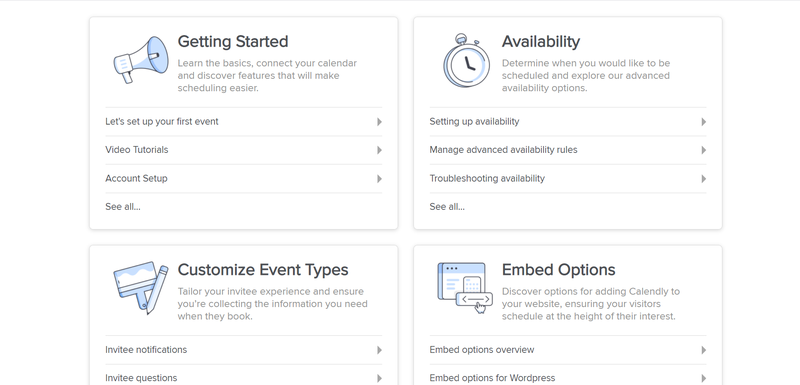
Task: Click arrow beside Manage advanced availability rules
Action: (x=704, y=150)
